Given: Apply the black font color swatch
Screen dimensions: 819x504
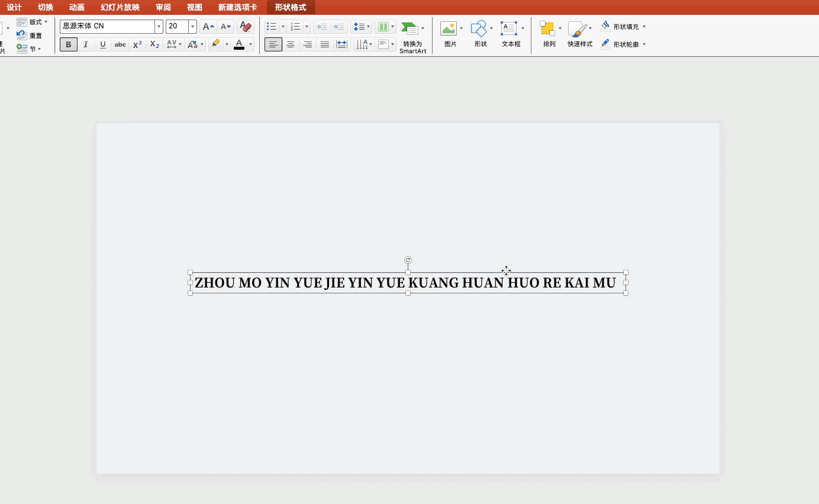Looking at the screenshot, I should (239, 44).
